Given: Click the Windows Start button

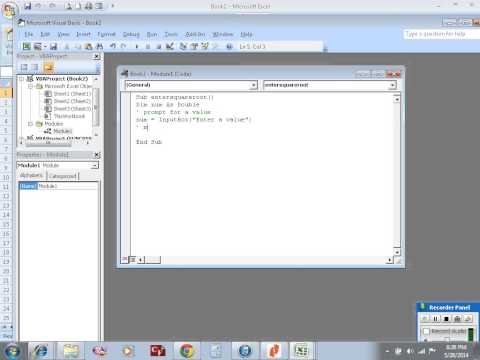Looking at the screenshot, I should [x=12, y=351].
